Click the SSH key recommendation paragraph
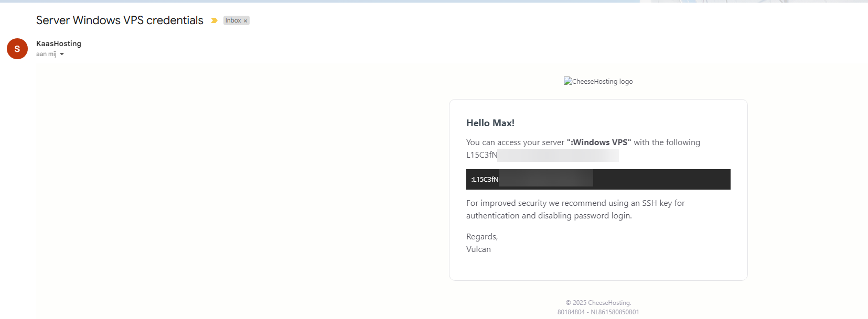This screenshot has height=319, width=868. pos(575,209)
